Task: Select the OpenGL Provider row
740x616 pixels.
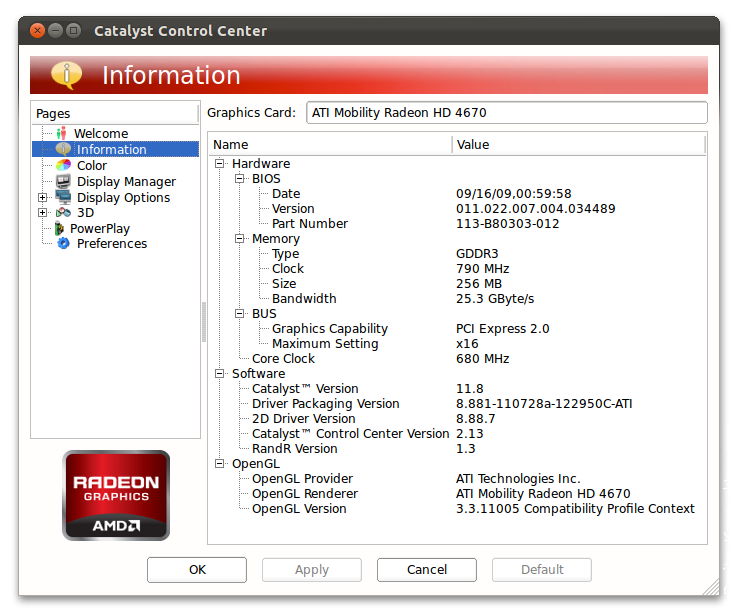Action: tap(457, 479)
